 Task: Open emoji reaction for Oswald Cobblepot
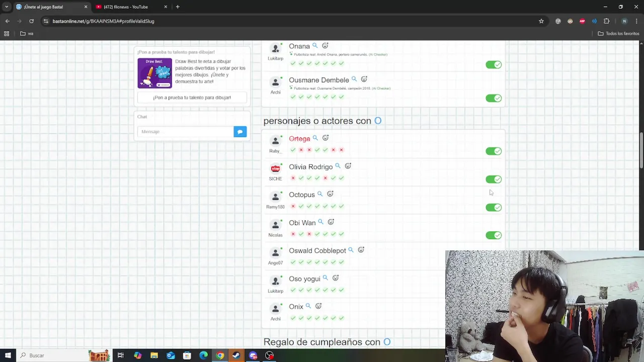tap(361, 250)
